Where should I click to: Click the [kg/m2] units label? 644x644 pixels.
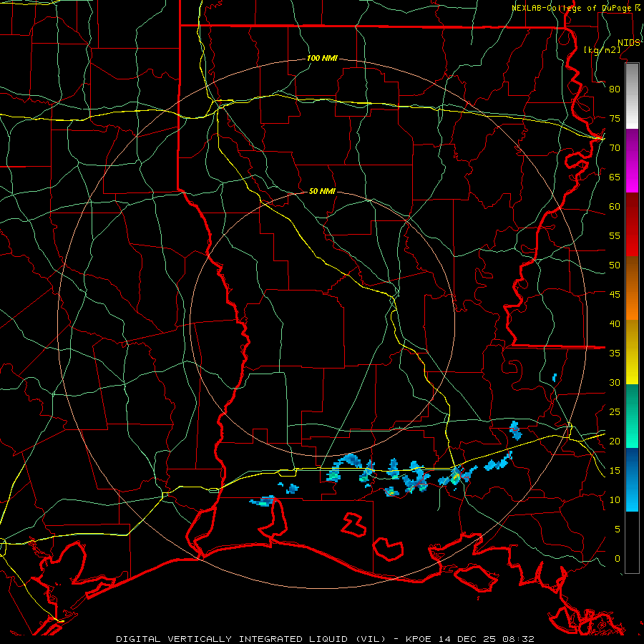pyautogui.click(x=602, y=50)
